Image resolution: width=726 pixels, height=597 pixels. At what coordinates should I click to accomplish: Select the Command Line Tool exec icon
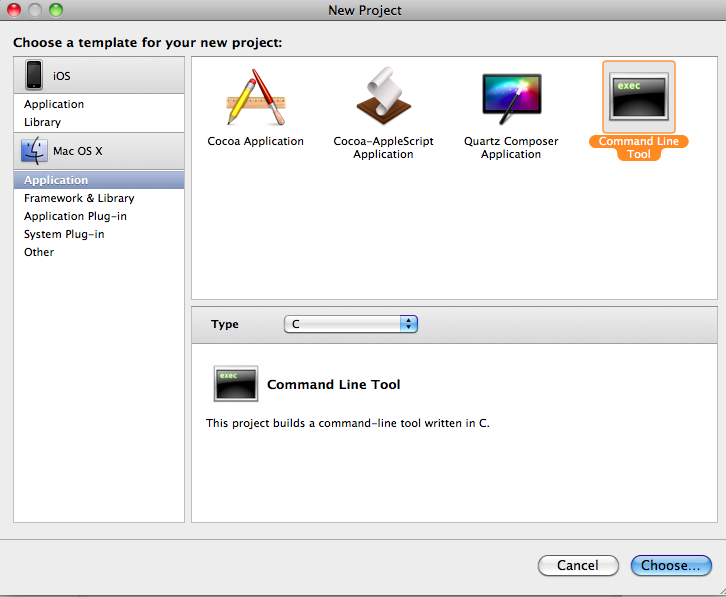coord(639,97)
